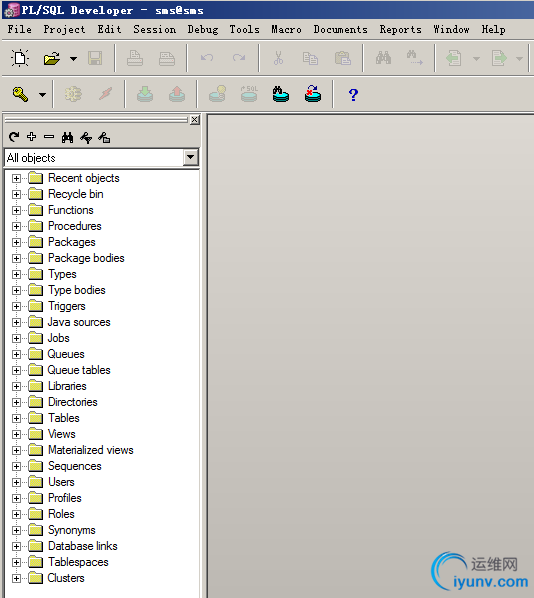Click the minus icon in object browser

49,136
